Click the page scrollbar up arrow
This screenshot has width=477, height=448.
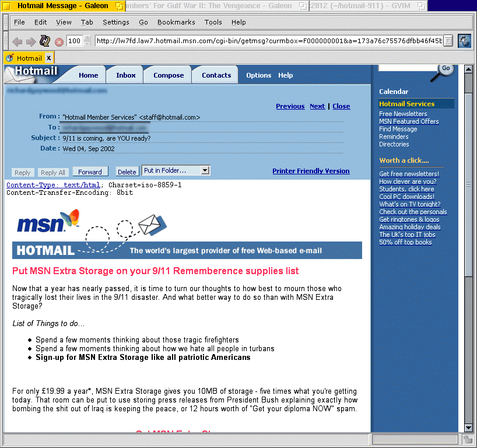pyautogui.click(x=468, y=69)
